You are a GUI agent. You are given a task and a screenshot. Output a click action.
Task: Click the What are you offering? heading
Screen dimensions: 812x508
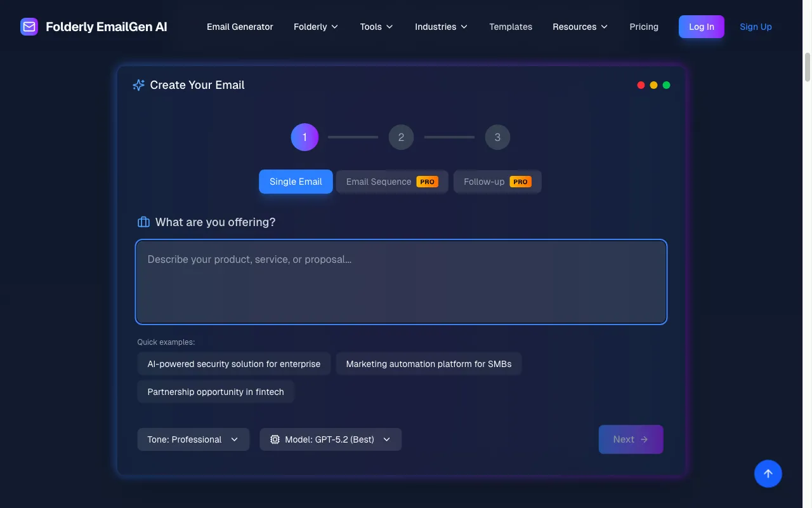(x=216, y=222)
